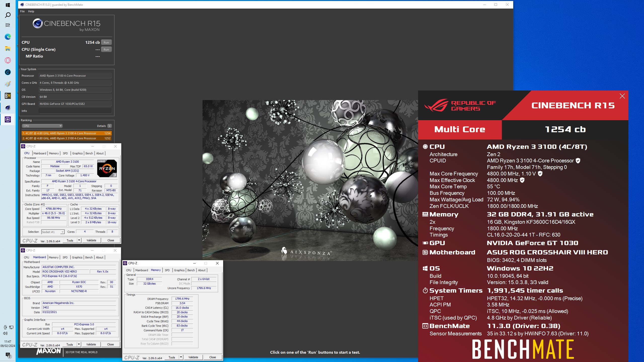644x362 pixels.
Task: Click the Details arrow button in Ranking
Action: pos(109,126)
